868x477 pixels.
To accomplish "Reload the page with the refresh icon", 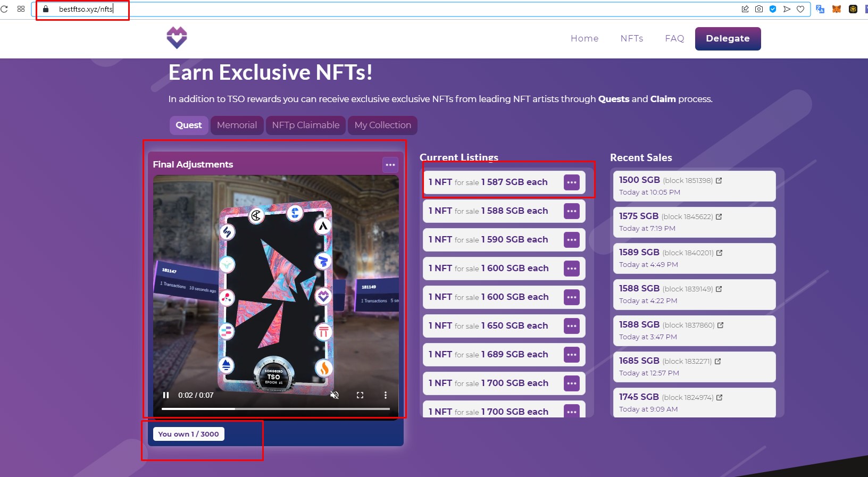I will 4,9.
